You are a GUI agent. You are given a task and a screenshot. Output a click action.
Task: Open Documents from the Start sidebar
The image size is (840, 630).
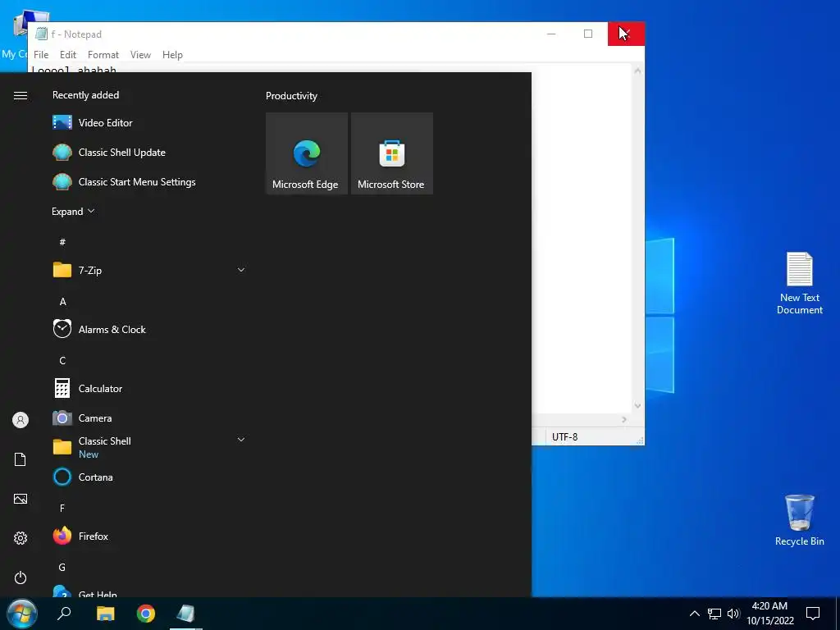tap(21, 459)
